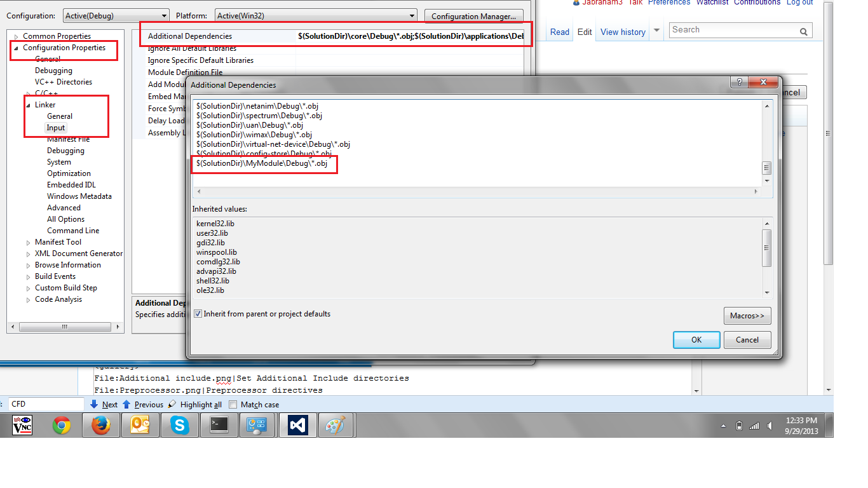Image resolution: width=868 pixels, height=488 pixels.
Task: Collapse the Linker tree node
Action: [x=29, y=105]
